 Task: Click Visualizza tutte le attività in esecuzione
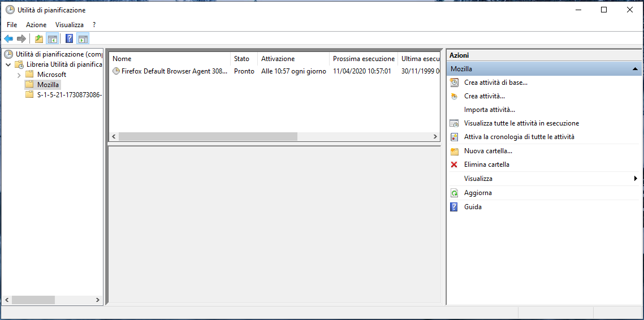[522, 123]
